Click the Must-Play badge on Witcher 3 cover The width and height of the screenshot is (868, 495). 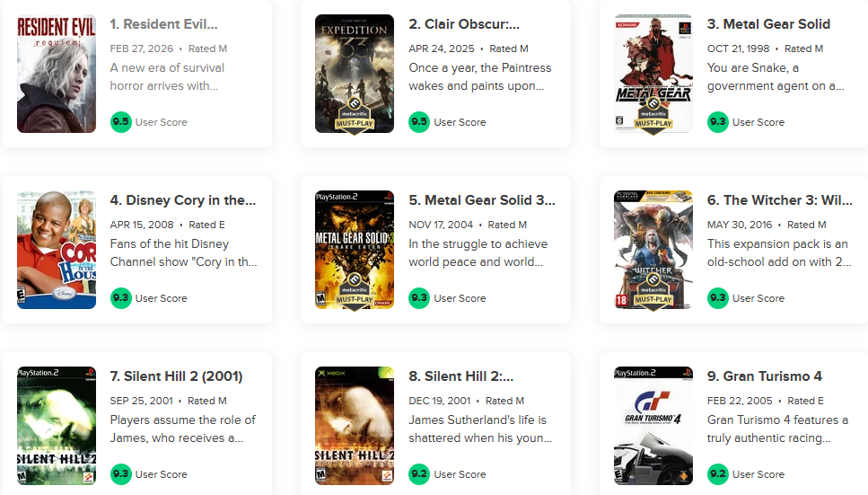653,292
